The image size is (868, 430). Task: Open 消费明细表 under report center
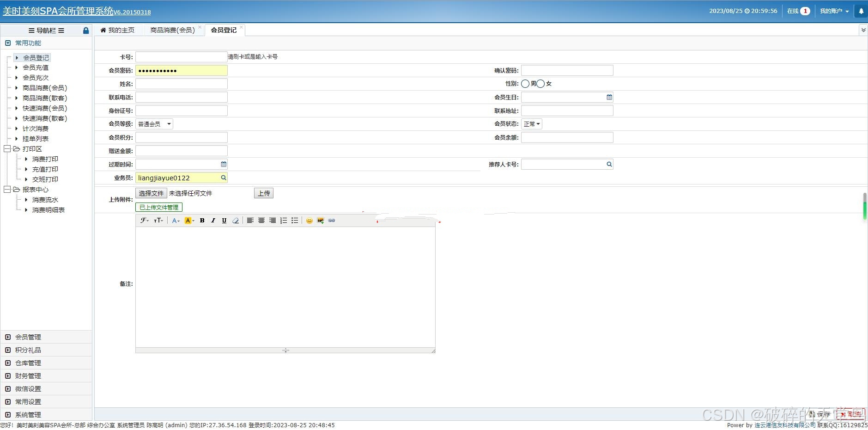49,210
